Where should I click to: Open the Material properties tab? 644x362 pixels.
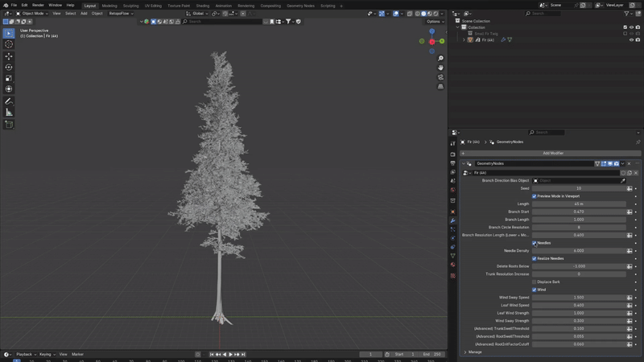(x=452, y=265)
